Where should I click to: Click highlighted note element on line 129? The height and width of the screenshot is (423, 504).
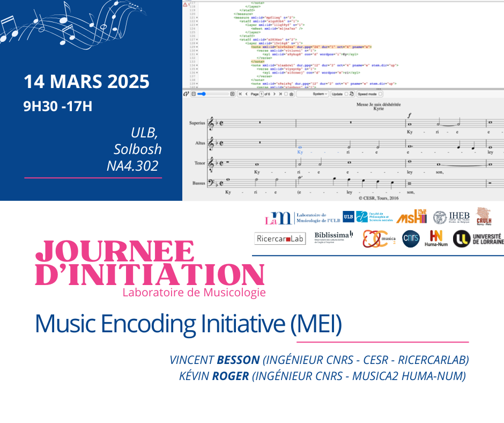pyautogui.click(x=311, y=47)
